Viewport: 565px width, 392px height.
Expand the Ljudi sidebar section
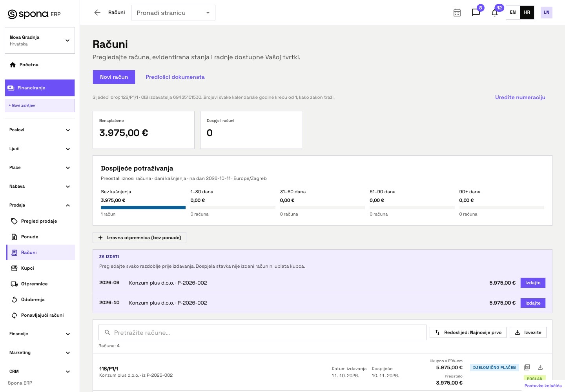coord(40,149)
